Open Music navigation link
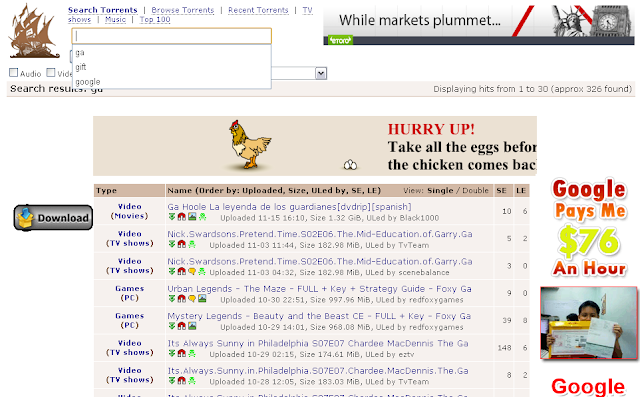 (116, 20)
